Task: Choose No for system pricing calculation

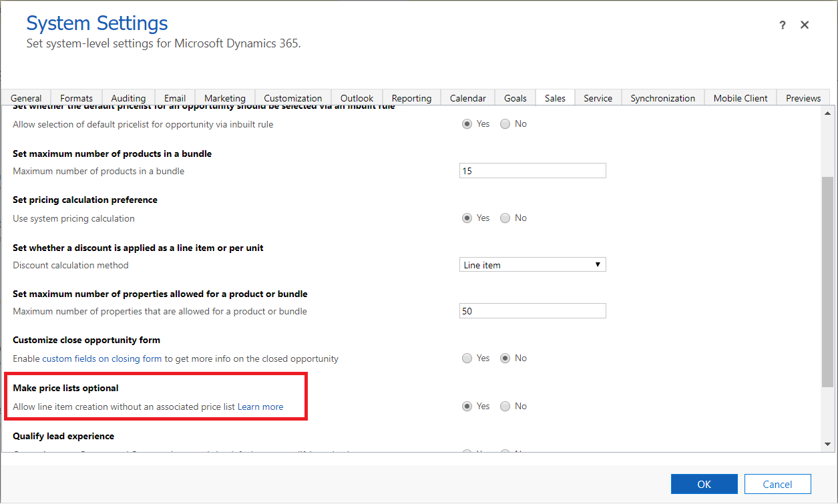Action: pos(505,218)
